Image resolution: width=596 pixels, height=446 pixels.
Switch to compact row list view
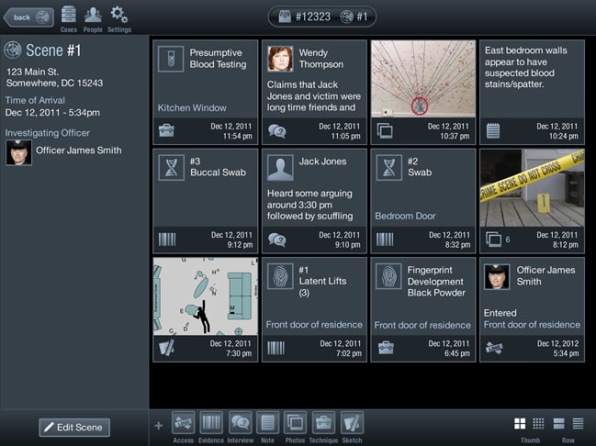578,423
